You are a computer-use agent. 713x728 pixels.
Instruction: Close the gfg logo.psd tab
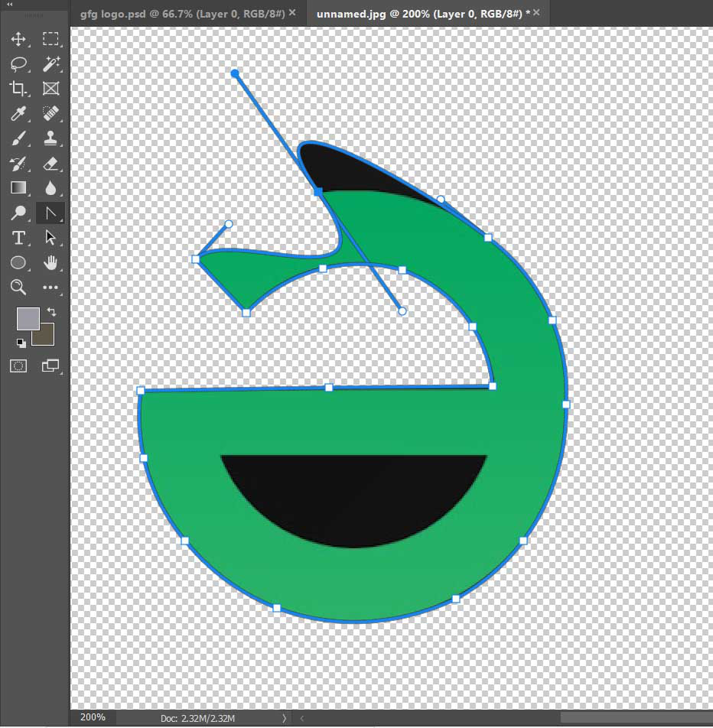point(292,13)
